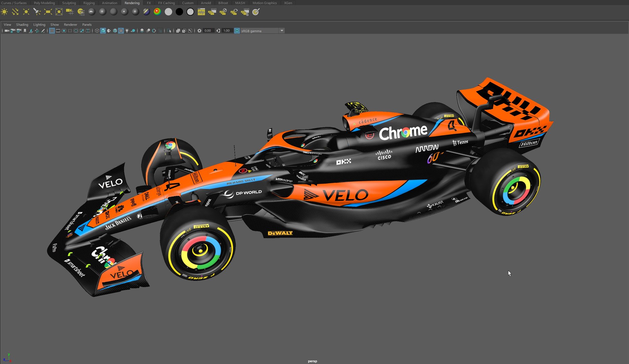Image resolution: width=629 pixels, height=364 pixels.
Task: Switch to the XGen shelf tab
Action: click(288, 3)
